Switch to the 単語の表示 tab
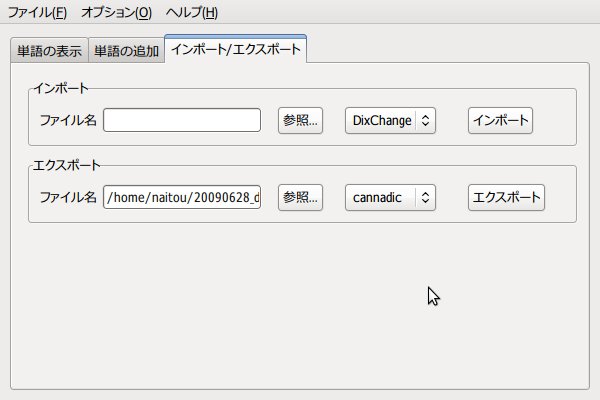Viewport: 600px width, 400px height. pos(49,50)
